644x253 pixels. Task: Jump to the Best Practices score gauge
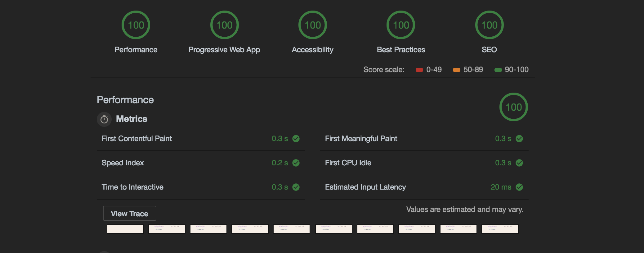401,25
